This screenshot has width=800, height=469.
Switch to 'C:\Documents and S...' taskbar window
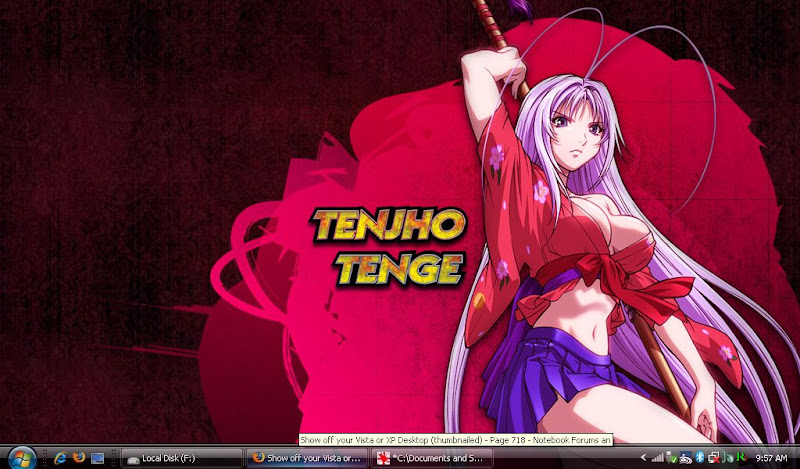[431, 458]
